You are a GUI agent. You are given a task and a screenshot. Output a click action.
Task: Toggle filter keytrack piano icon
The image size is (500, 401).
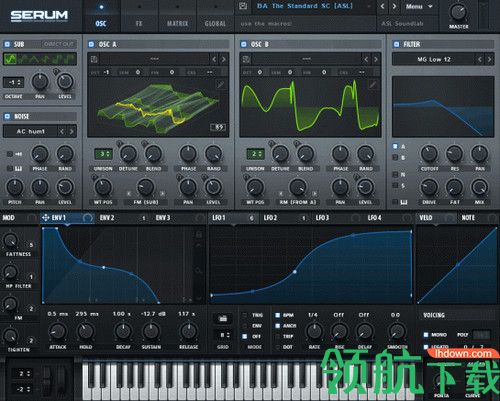pos(404,202)
